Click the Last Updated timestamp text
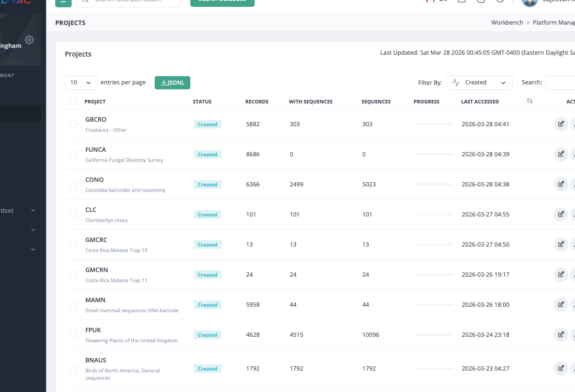Image resolution: width=575 pixels, height=392 pixels. coord(477,53)
